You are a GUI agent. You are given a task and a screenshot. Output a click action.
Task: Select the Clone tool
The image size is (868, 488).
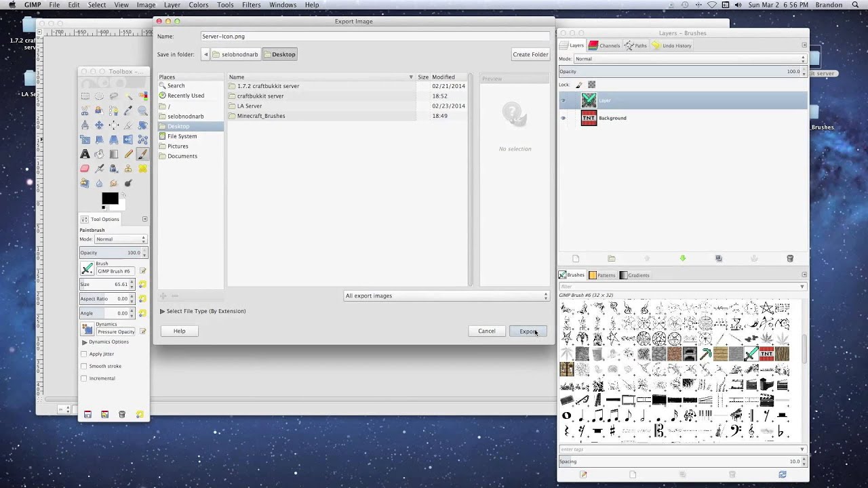point(128,168)
